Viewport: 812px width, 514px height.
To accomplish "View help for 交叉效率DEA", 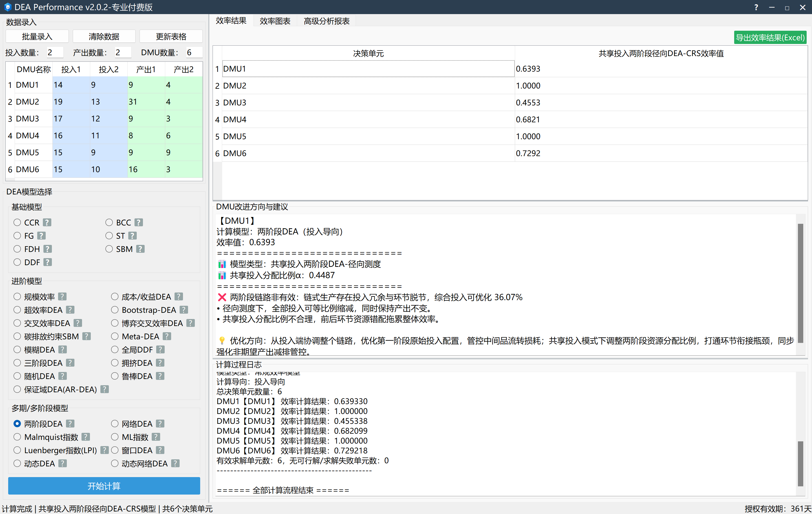I will click(x=78, y=323).
